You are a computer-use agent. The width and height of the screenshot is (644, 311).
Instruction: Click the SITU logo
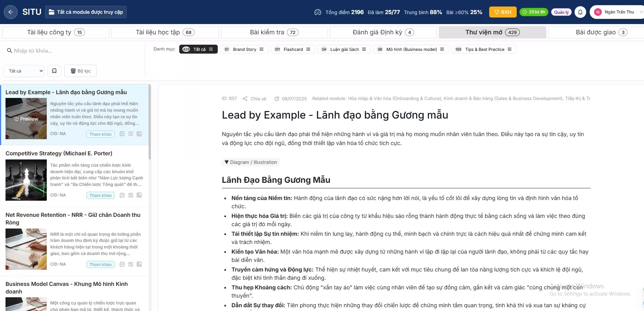point(32,12)
